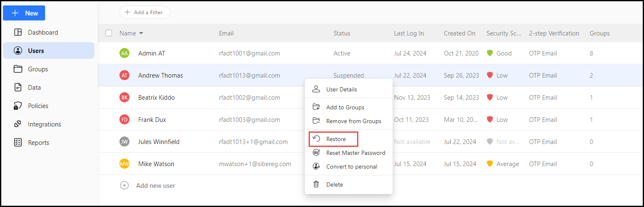The height and width of the screenshot is (207, 644).
Task: Click Add a Filter button
Action: coord(145,13)
